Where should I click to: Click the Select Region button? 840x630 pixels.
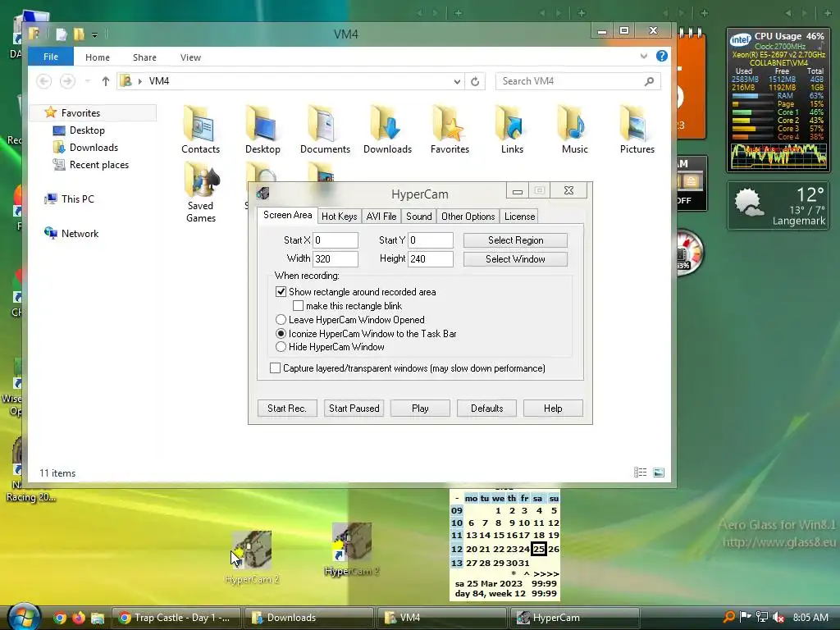[515, 240]
